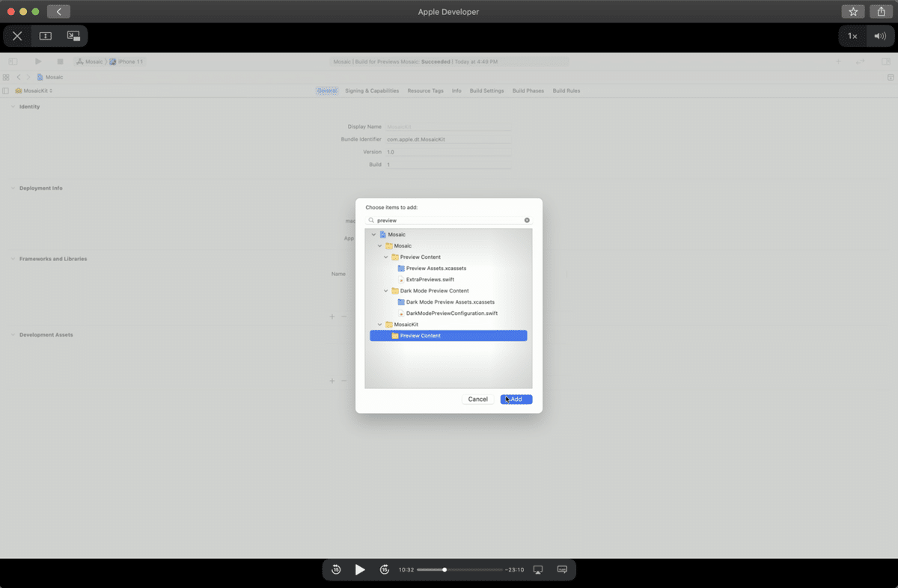
Task: Click the Xcode Run button
Action: [x=38, y=61]
